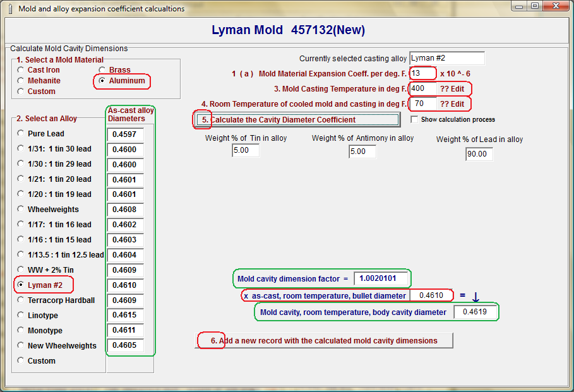Choose 1/31: 1 tin 30 lead alloy
The width and height of the screenshot is (574, 392).
click(54, 148)
